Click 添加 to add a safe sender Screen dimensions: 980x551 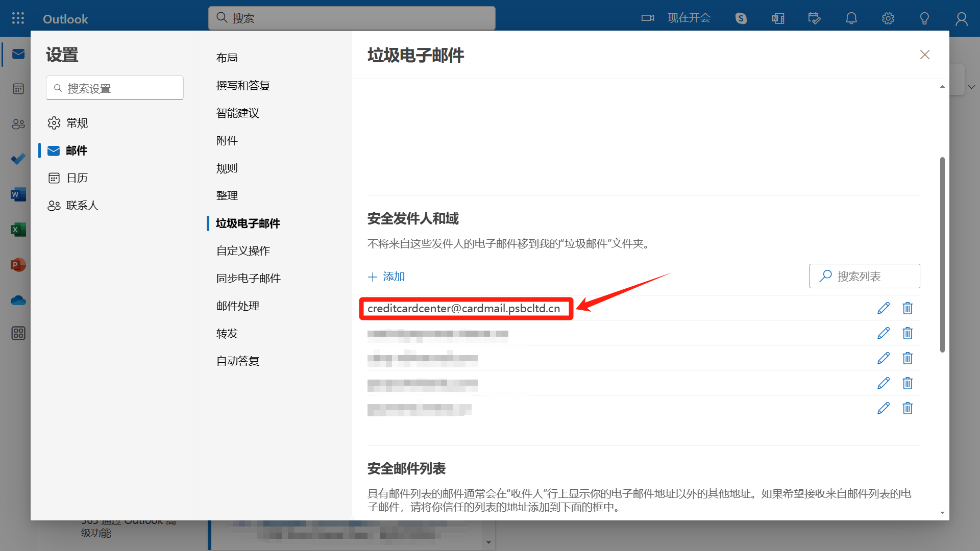(386, 277)
